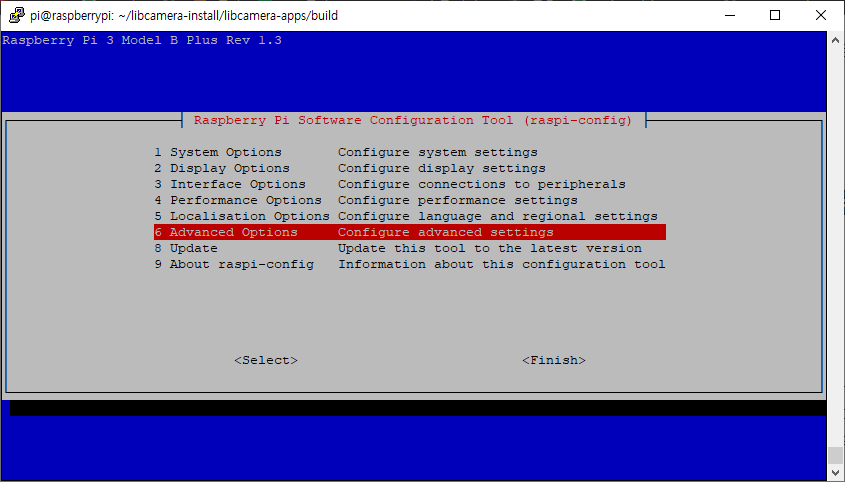845x482 pixels.
Task: Click the raspi-config dialog title text
Action: (413, 120)
